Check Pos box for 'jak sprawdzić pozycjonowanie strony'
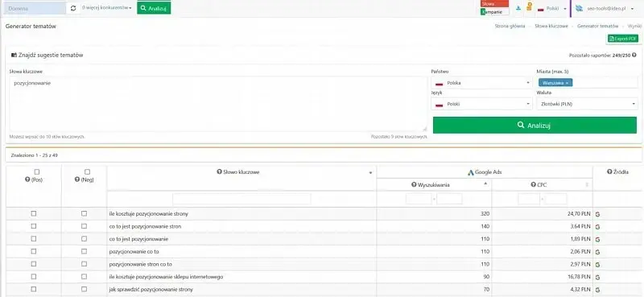The width and height of the screenshot is (644, 297). tap(34, 289)
